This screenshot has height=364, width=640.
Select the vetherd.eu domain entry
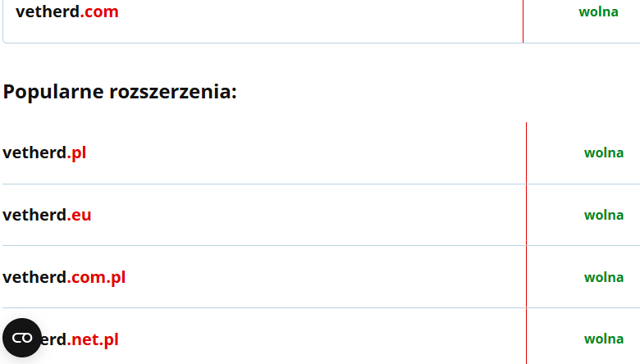[x=47, y=215]
